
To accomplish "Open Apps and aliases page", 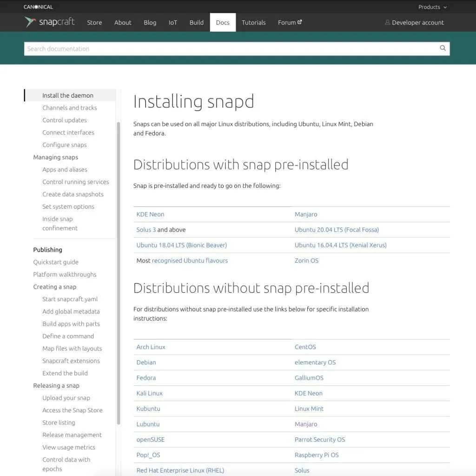I will pyautogui.click(x=65, y=169).
